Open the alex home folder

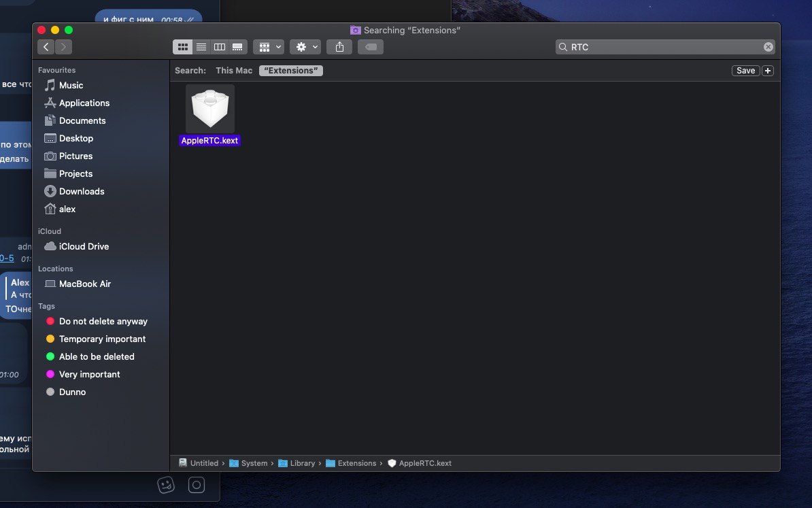[67, 209]
